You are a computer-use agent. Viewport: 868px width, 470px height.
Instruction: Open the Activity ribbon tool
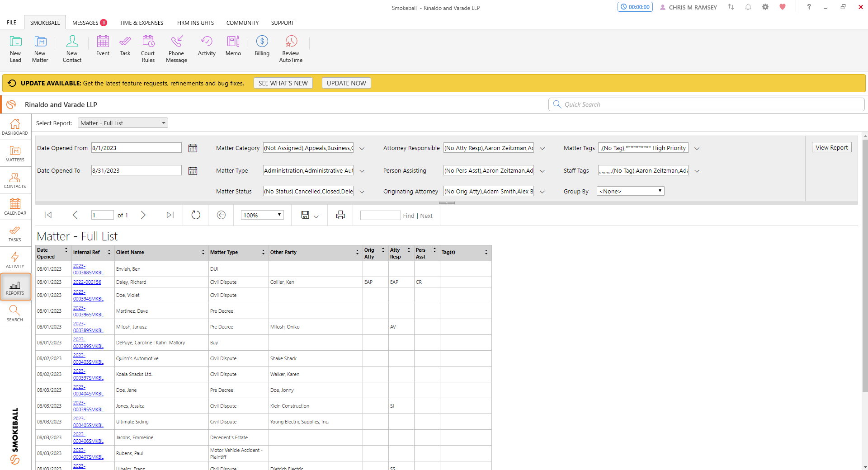(x=207, y=46)
